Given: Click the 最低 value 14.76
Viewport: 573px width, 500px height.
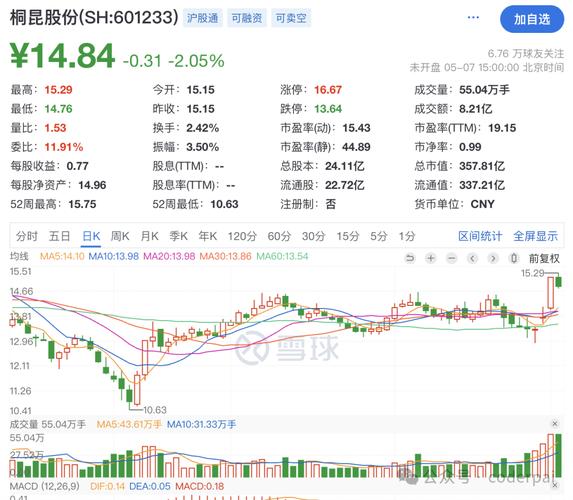Looking at the screenshot, I should coord(58,109).
